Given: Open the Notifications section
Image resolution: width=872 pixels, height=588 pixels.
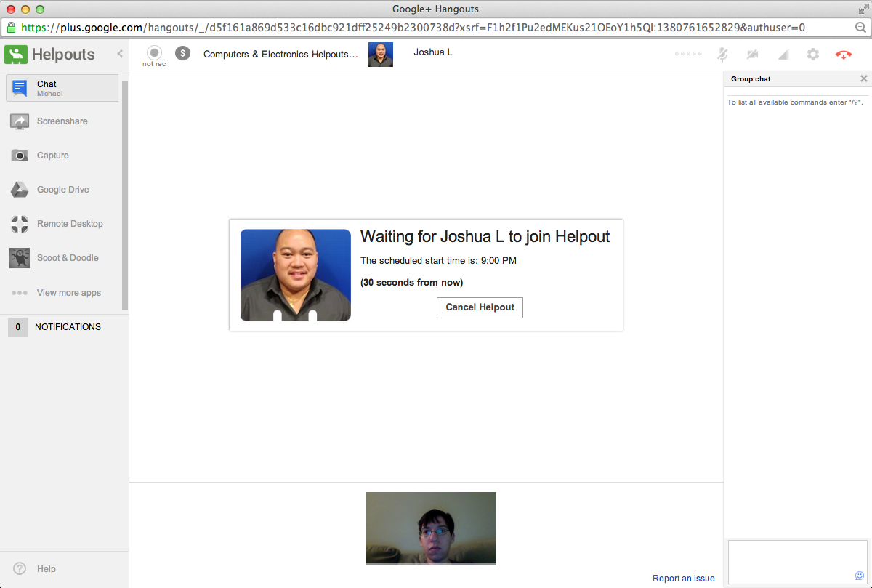Looking at the screenshot, I should [x=65, y=327].
